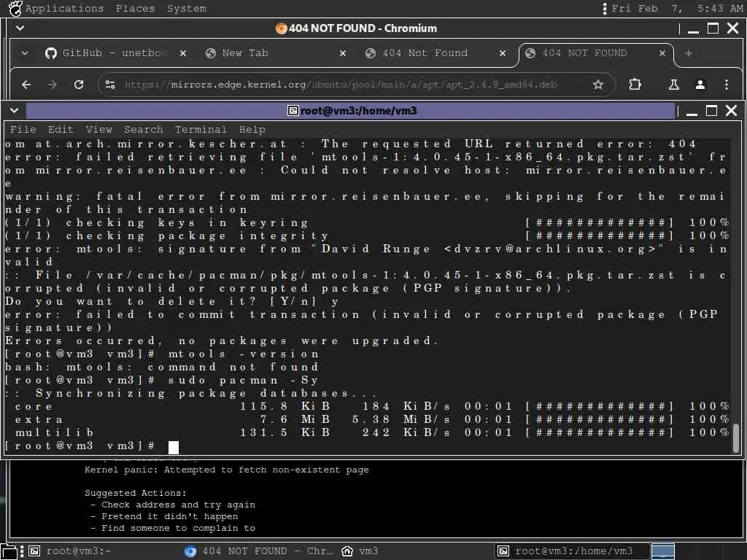This screenshot has height=560, width=747.
Task: Open Chromium extensions puzzle icon
Action: coord(635,85)
